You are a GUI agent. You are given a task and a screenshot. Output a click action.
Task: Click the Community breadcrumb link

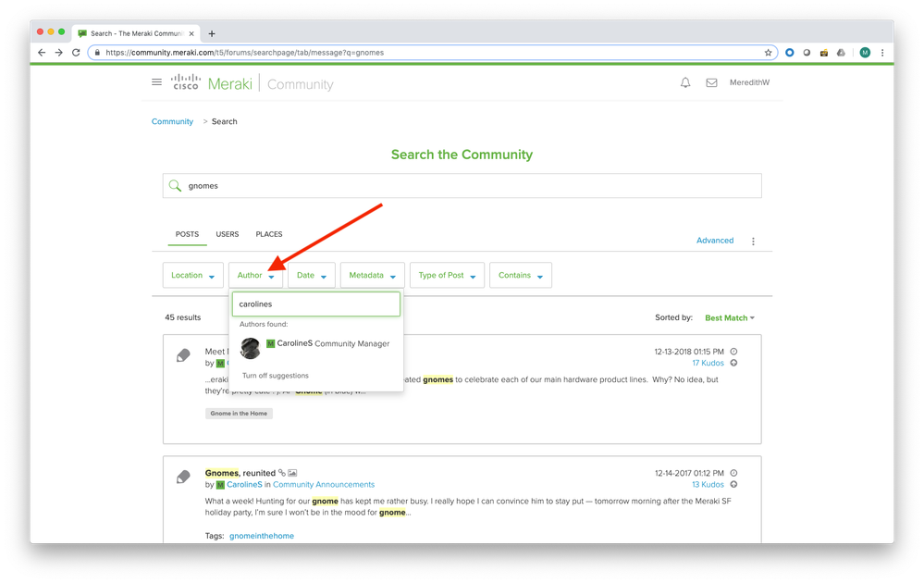pyautogui.click(x=173, y=121)
